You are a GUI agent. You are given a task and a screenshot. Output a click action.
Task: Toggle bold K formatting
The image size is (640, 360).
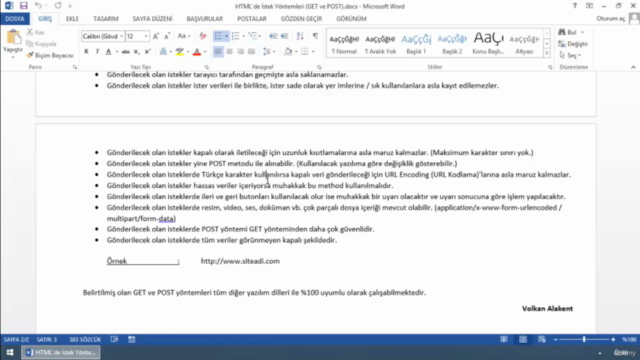click(x=86, y=52)
